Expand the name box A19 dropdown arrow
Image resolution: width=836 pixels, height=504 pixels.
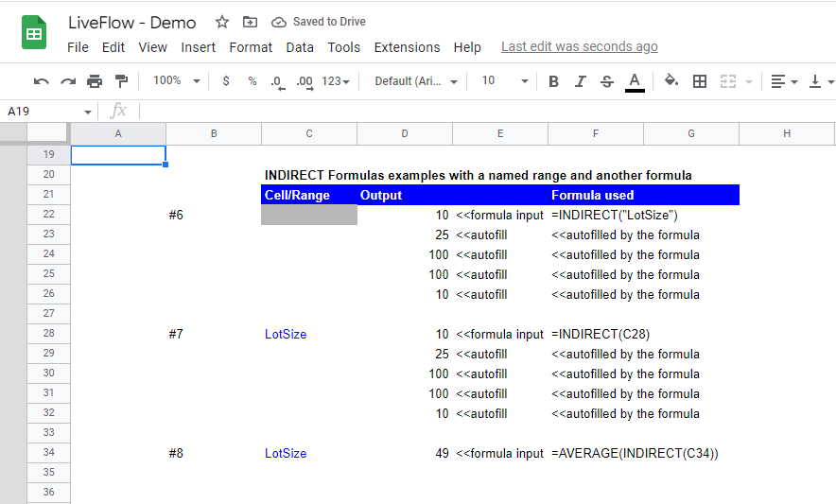(87, 112)
